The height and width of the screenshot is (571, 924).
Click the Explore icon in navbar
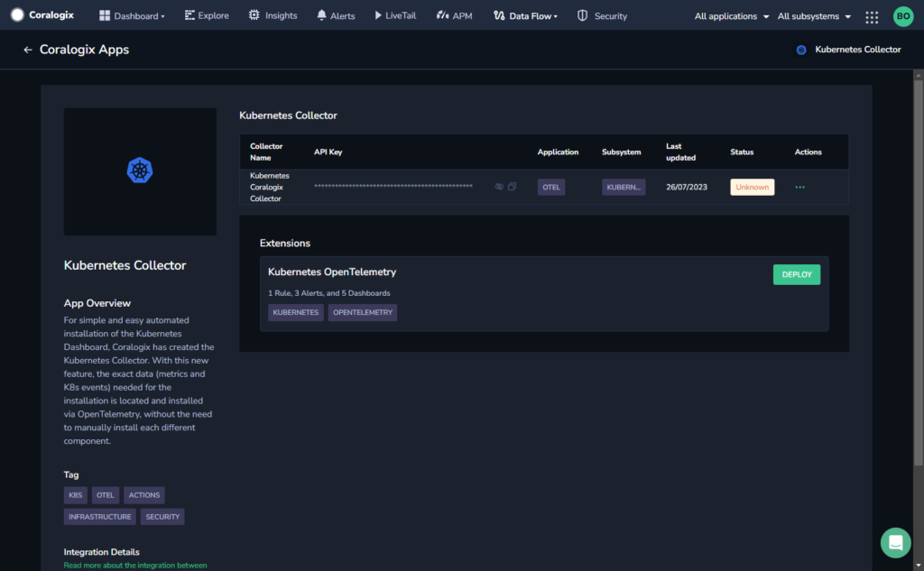189,15
